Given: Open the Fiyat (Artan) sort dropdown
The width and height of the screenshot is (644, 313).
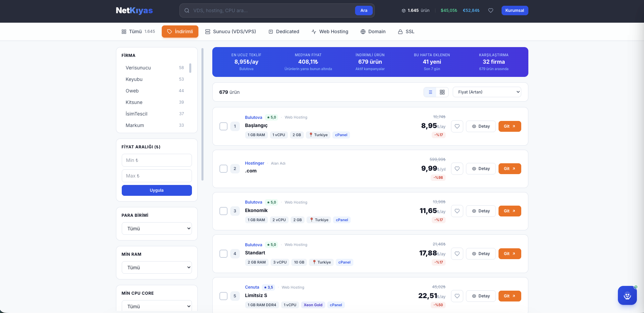Looking at the screenshot, I should click(x=487, y=92).
